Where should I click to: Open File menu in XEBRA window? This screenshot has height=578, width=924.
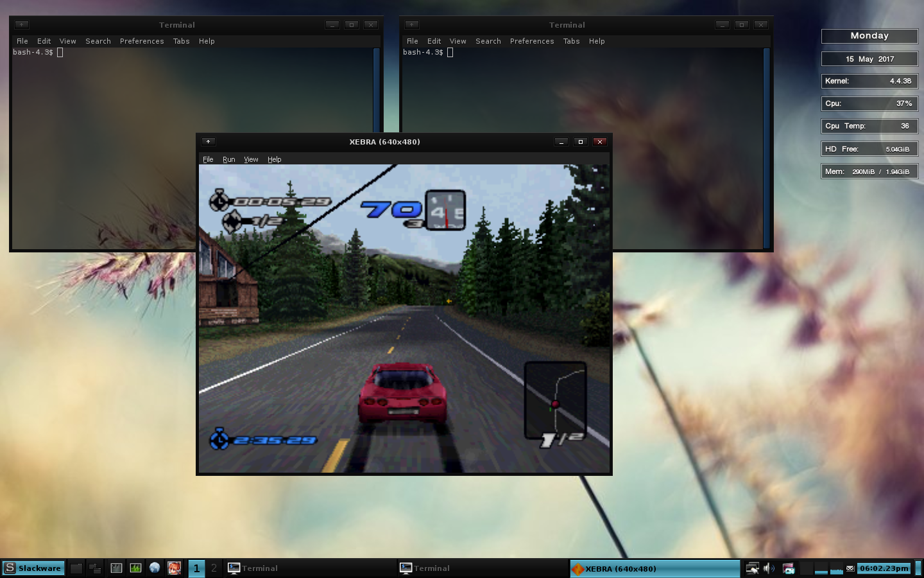click(208, 159)
